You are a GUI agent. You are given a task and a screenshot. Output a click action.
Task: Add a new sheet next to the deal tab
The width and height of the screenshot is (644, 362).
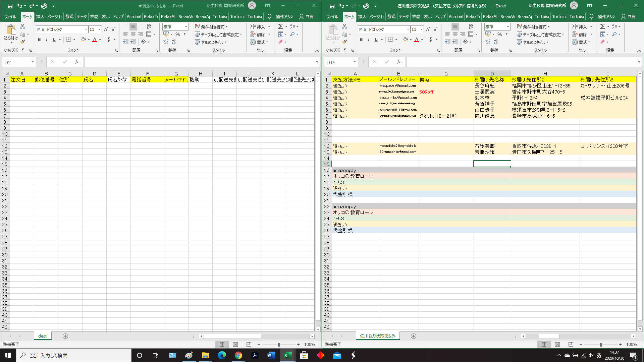coord(65,336)
